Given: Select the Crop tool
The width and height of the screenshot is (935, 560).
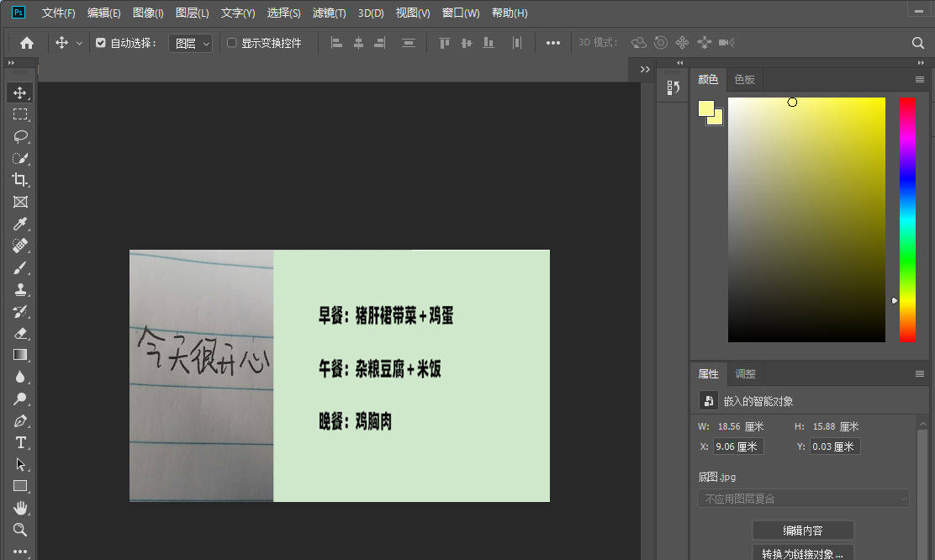Looking at the screenshot, I should pyautogui.click(x=20, y=180).
